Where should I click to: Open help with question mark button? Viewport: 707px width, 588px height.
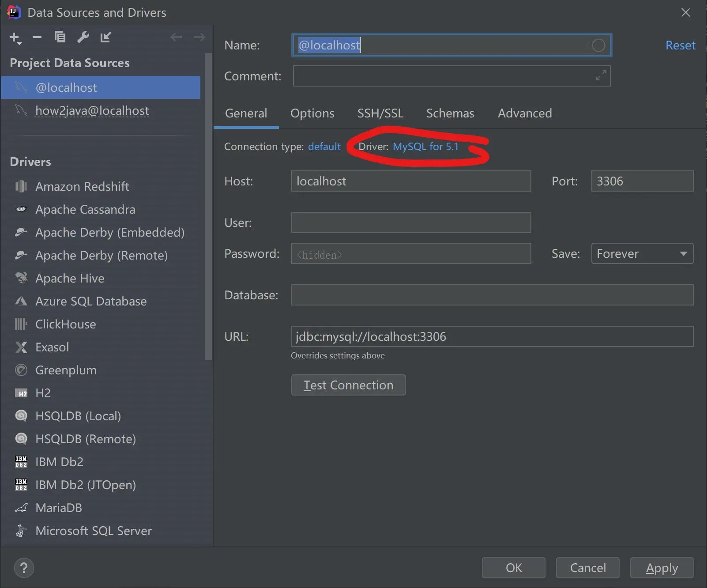[x=24, y=568]
